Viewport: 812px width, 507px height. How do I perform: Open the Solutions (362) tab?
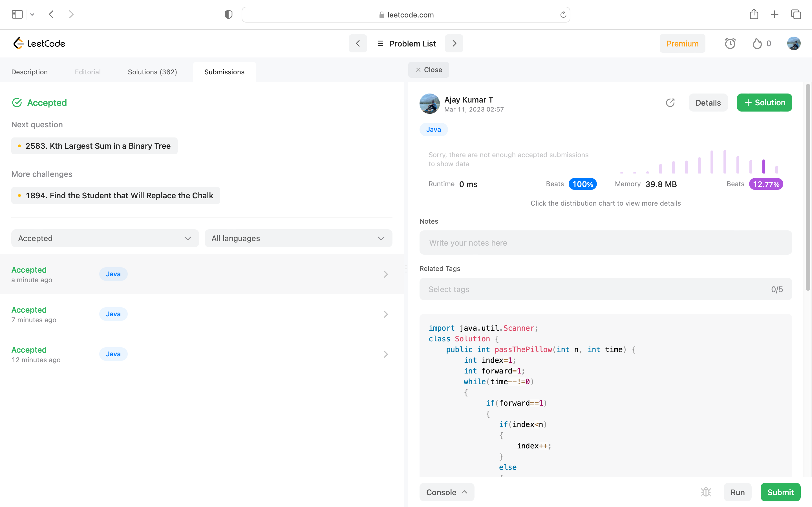152,72
